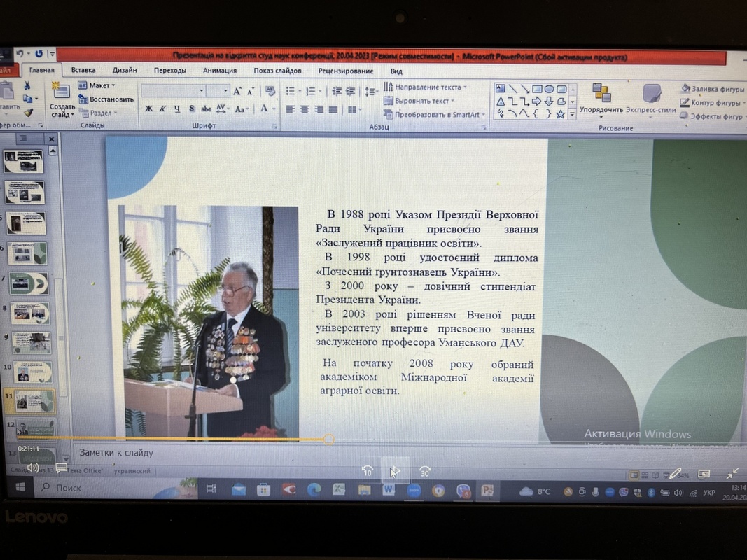Open the Дизайн ribbon tab
The width and height of the screenshot is (747, 560).
(125, 70)
